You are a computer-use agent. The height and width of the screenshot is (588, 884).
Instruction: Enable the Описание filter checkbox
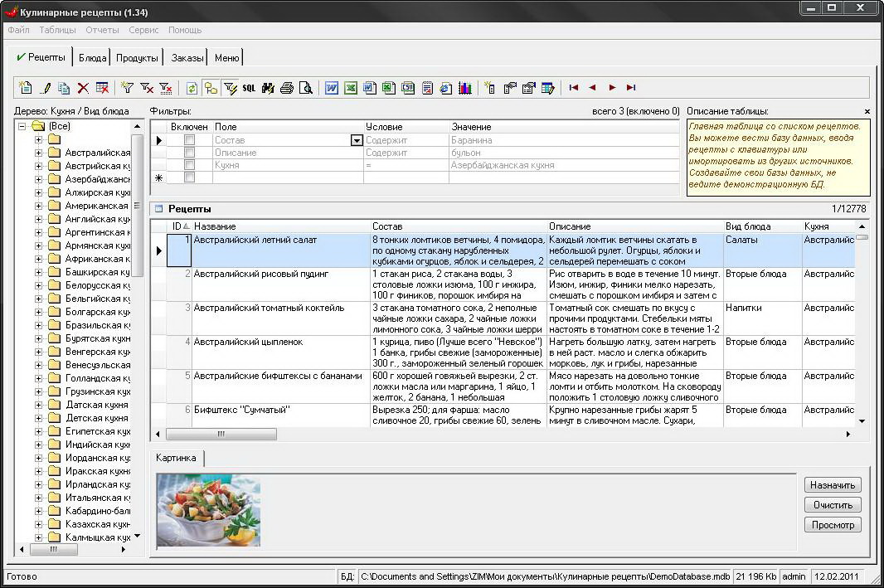pos(189,153)
